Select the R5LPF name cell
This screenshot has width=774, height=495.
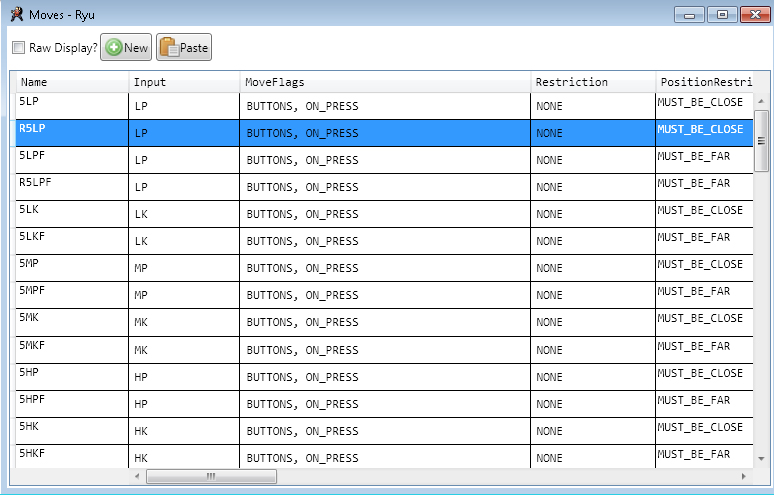pyautogui.click(x=72, y=187)
